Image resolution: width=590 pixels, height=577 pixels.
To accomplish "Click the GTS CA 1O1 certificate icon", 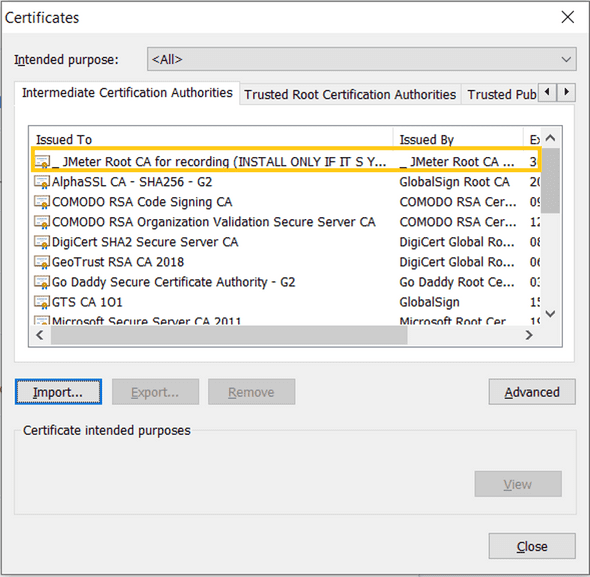I will [42, 302].
